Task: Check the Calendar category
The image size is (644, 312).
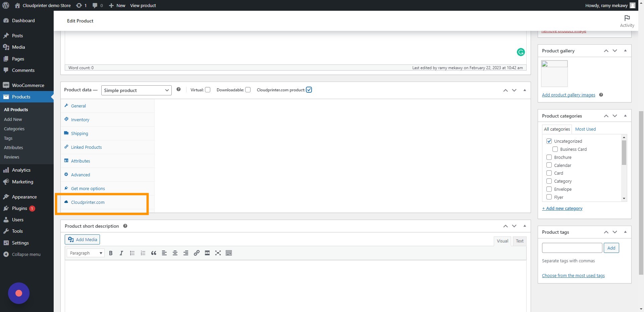Action: [x=549, y=165]
